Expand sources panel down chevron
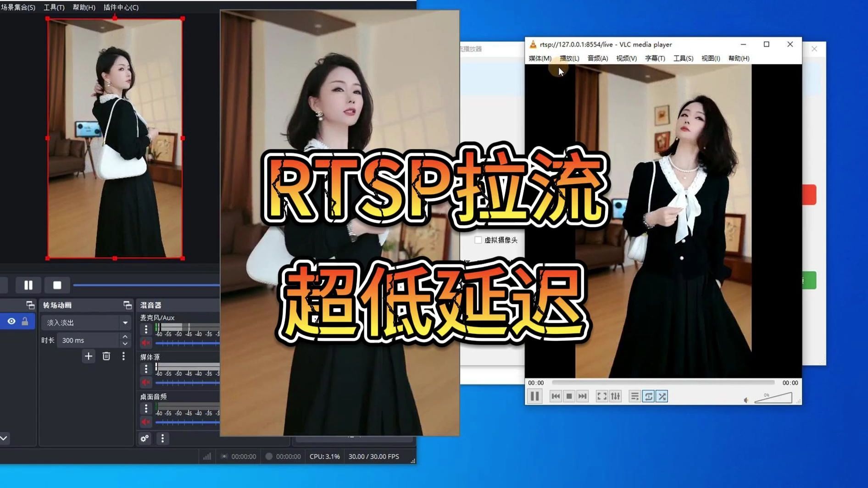Viewport: 868px width, 488px height. (x=4, y=438)
